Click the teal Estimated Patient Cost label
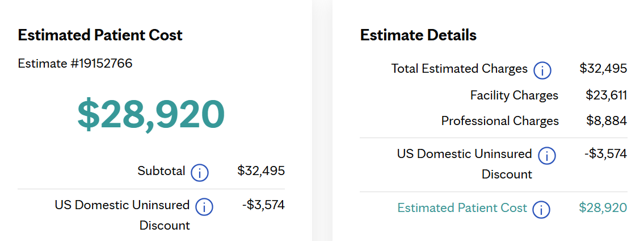 [462, 208]
